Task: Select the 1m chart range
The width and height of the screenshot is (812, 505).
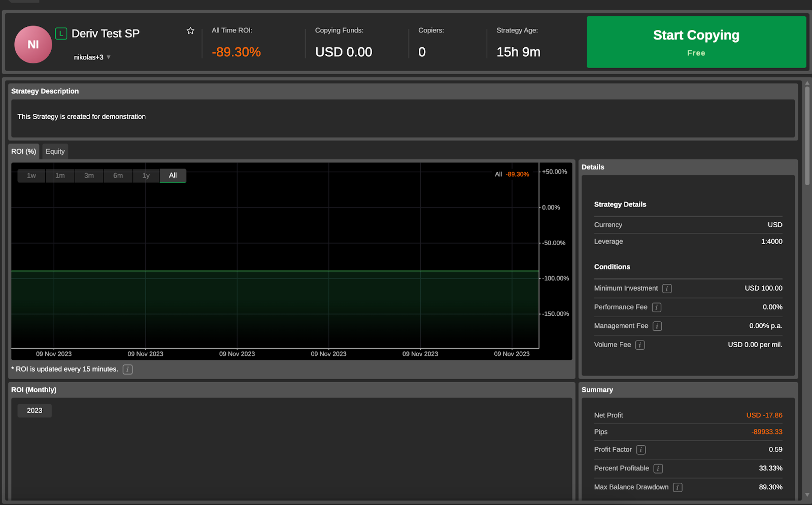Action: pos(60,176)
